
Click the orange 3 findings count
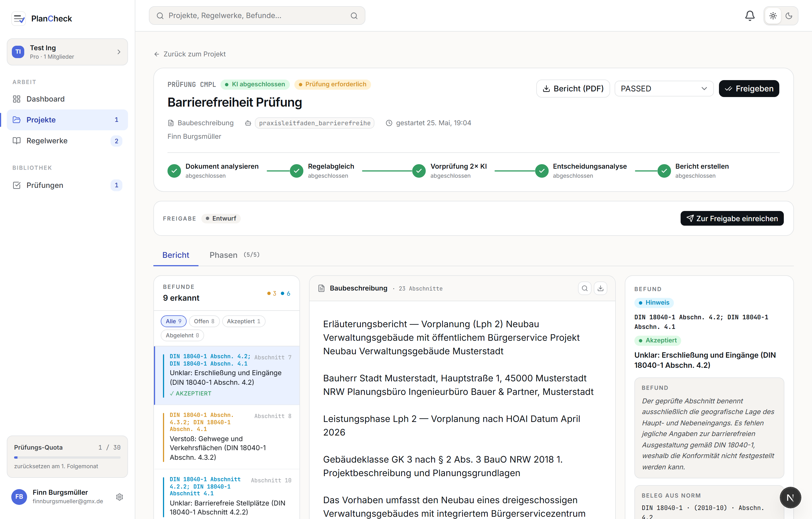pyautogui.click(x=272, y=293)
